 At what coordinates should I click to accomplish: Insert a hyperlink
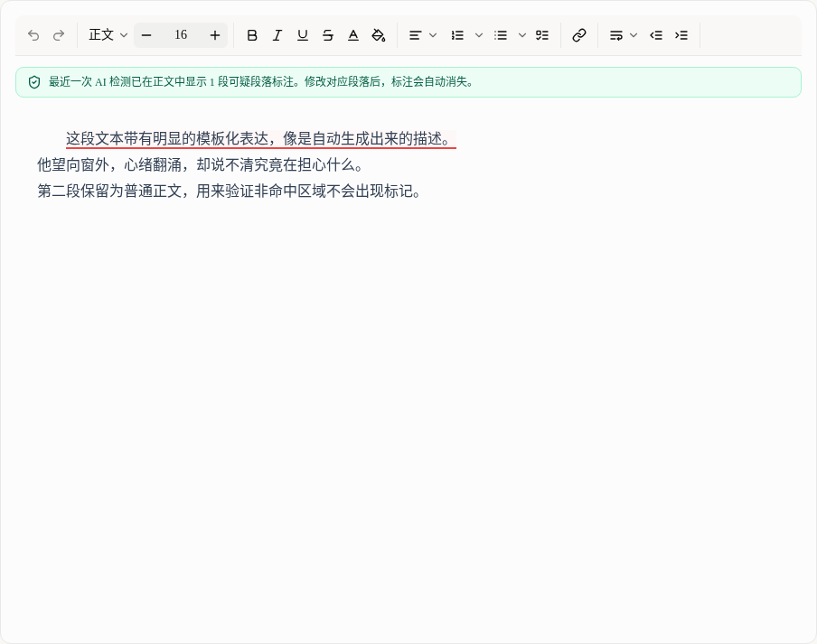click(579, 35)
